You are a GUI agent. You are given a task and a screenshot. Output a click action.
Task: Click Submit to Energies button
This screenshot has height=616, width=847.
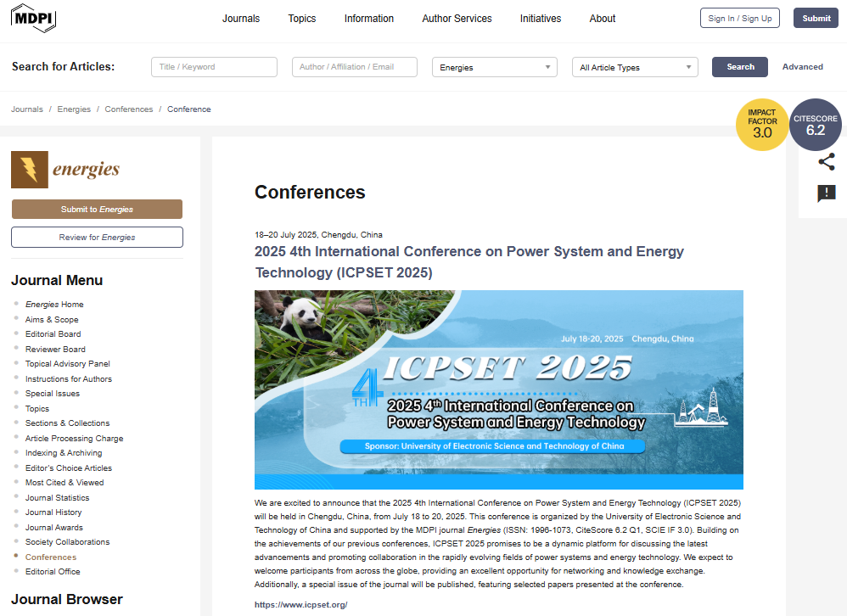[x=98, y=210]
